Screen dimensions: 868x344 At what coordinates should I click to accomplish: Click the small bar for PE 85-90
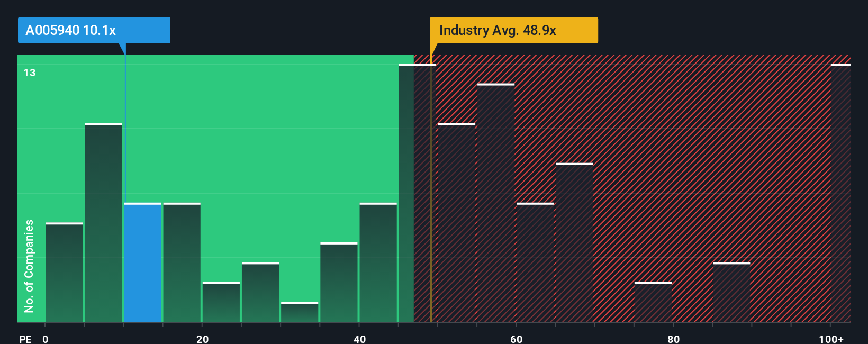[731, 292]
